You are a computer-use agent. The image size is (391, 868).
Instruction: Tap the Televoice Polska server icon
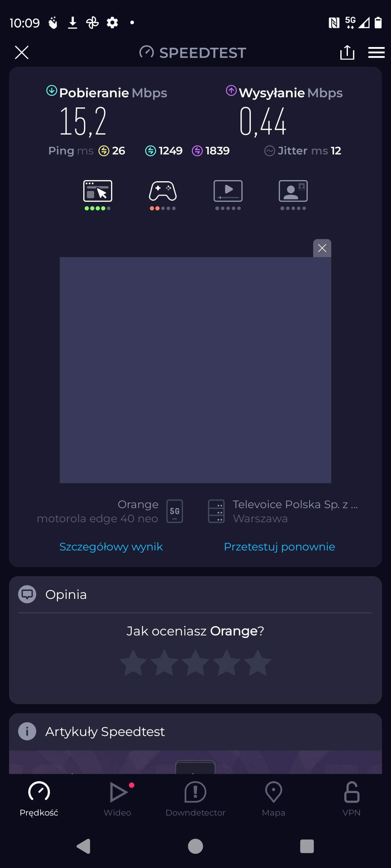tap(216, 511)
